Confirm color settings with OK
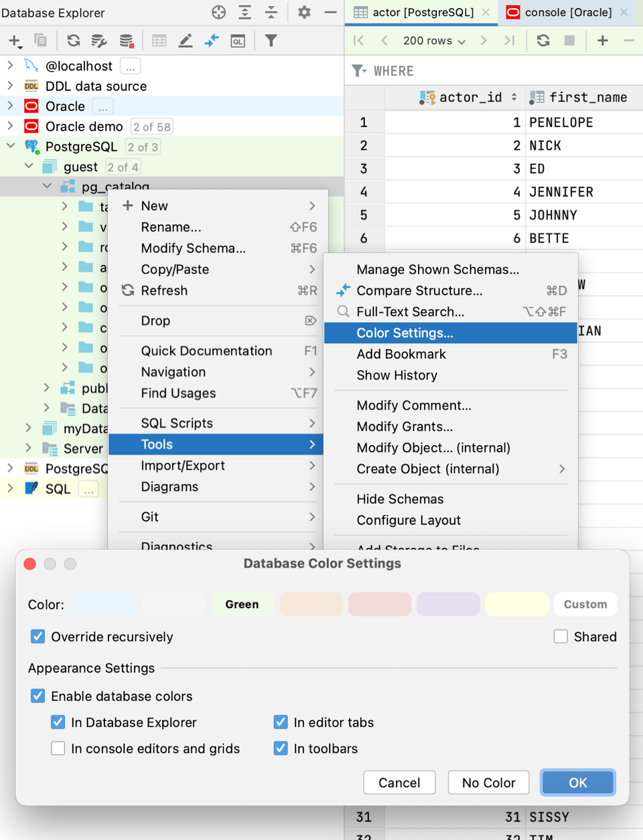643x840 pixels. pyautogui.click(x=577, y=782)
